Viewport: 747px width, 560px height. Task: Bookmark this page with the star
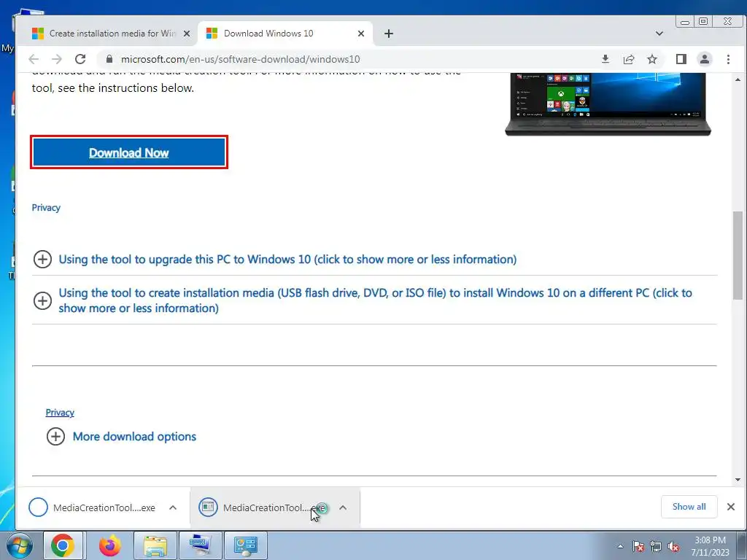[652, 59]
